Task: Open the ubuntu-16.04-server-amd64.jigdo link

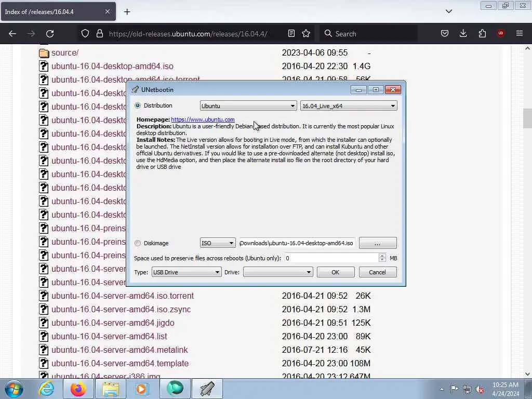Action: tap(113, 323)
